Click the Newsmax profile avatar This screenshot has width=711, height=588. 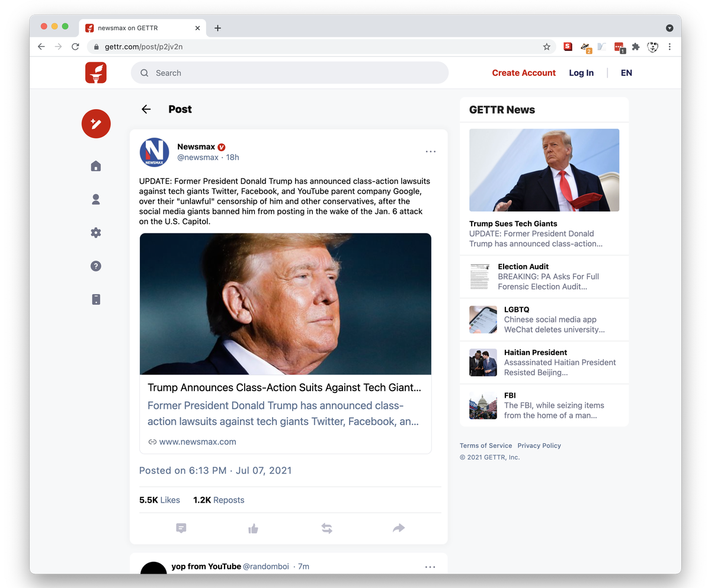coord(155,152)
